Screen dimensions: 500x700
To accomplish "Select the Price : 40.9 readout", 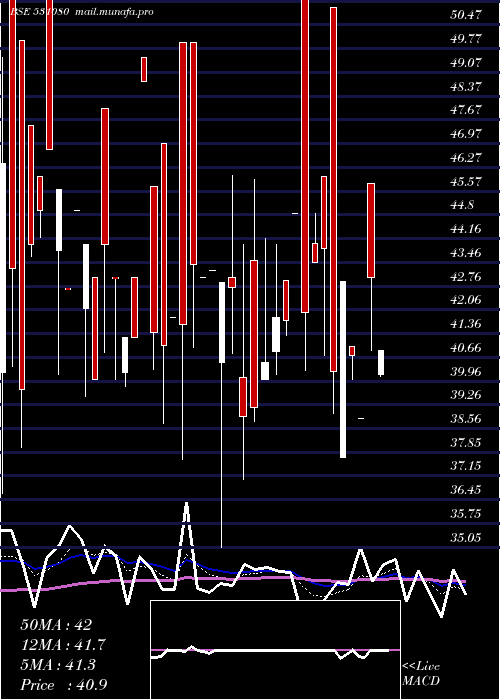I will [x=64, y=685].
